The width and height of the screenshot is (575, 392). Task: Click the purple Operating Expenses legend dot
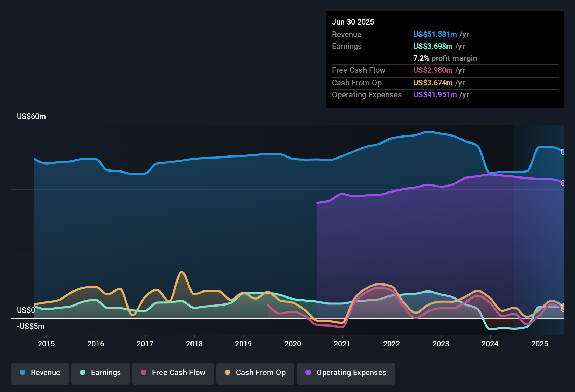click(308, 373)
